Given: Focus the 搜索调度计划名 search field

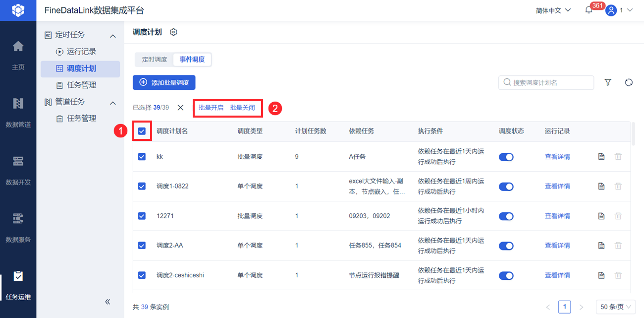Looking at the screenshot, I should coord(546,82).
